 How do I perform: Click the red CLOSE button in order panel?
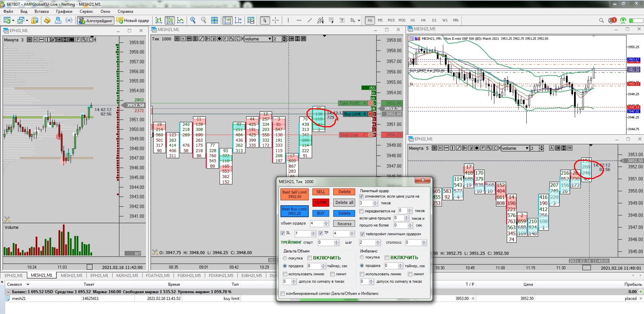click(x=321, y=203)
